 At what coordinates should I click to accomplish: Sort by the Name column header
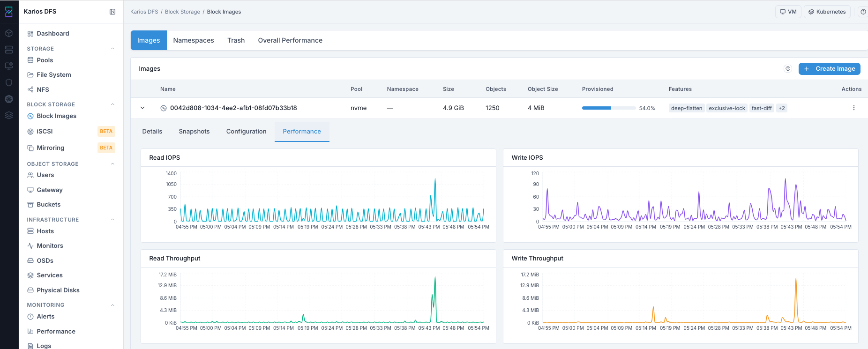[x=168, y=89]
